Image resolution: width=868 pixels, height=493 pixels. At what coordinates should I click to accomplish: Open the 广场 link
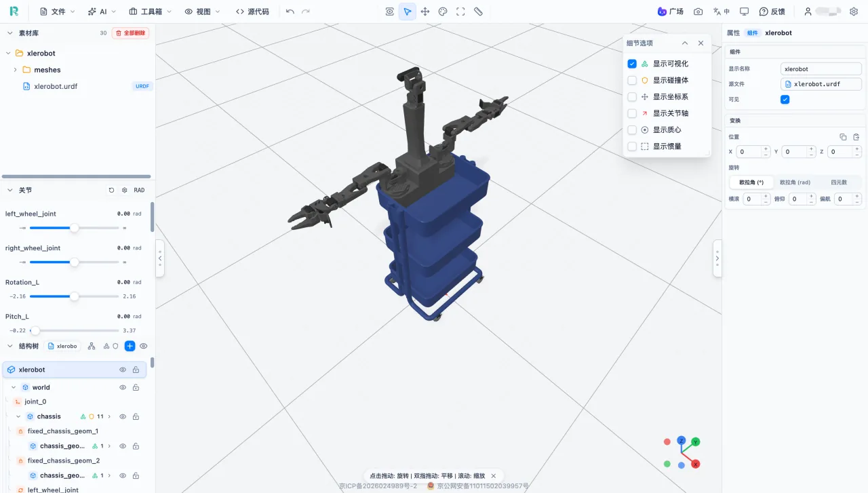(670, 12)
